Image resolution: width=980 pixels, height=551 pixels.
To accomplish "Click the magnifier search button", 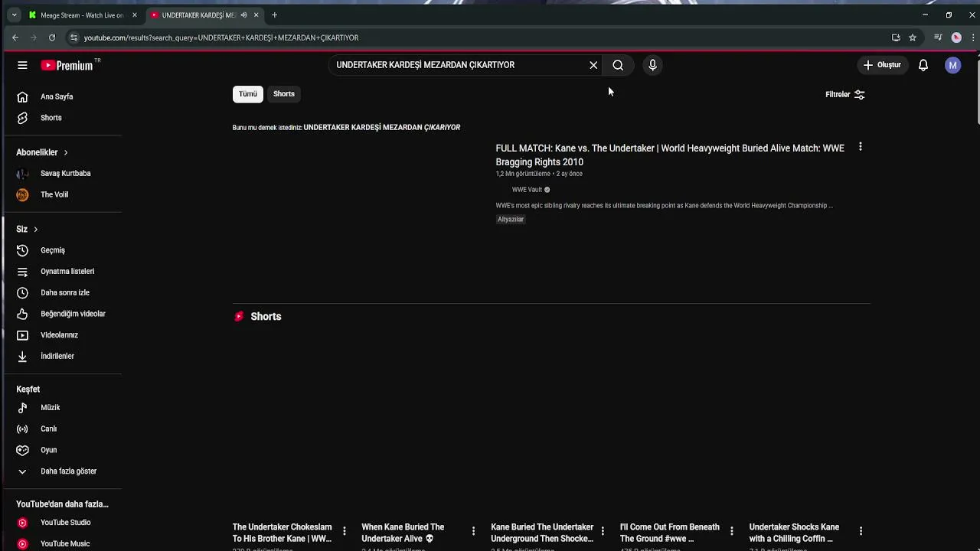I will [618, 65].
